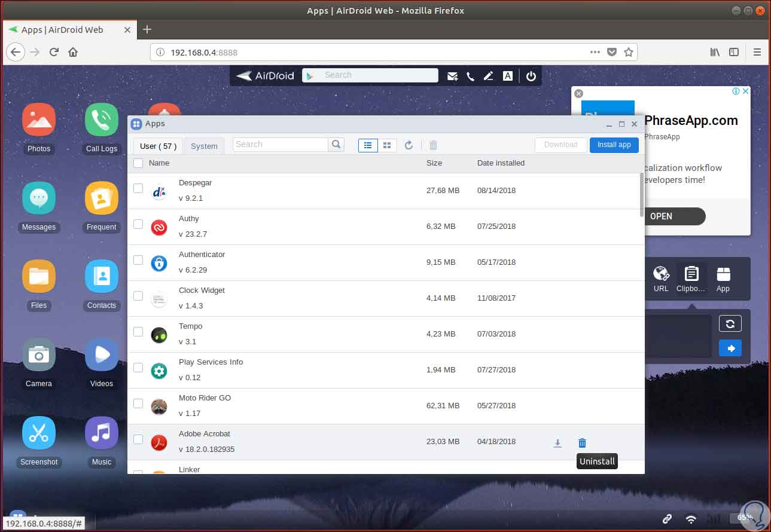
Task: Toggle the Firefox sidebar icon
Action: click(734, 52)
